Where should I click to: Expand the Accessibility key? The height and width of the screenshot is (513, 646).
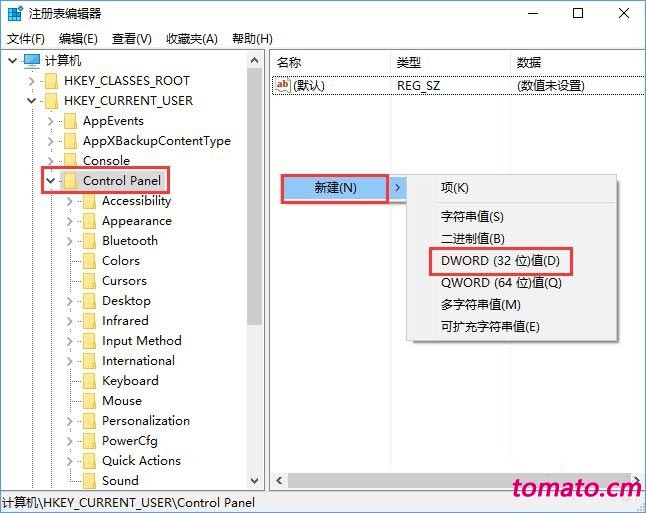[70, 201]
